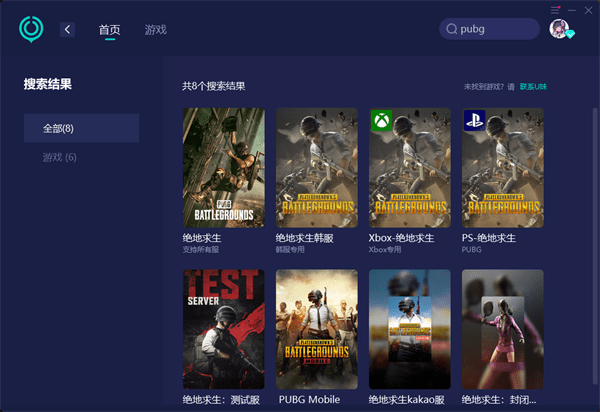
Task: Click the 绝地求生：测试服 title text
Action: tap(221, 400)
